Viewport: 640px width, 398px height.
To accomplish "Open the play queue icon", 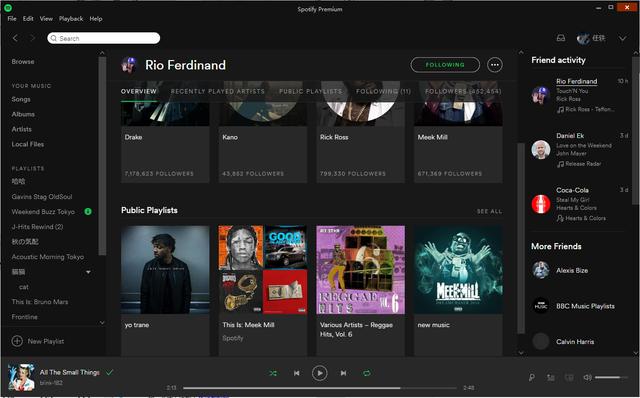I will (x=551, y=378).
